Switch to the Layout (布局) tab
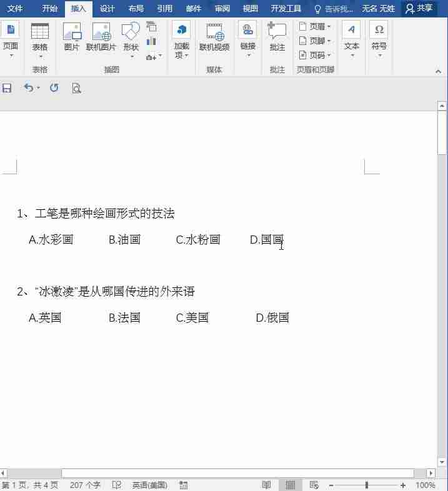The width and height of the screenshot is (448, 491). [136, 9]
